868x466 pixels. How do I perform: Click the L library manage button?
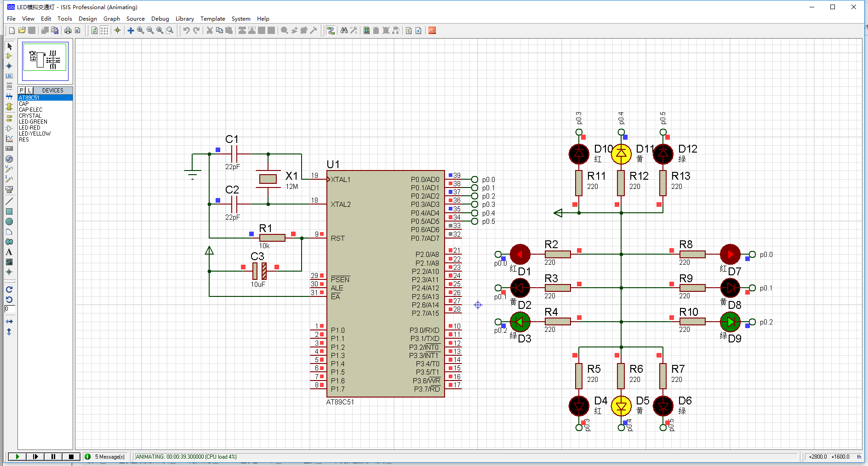point(29,91)
